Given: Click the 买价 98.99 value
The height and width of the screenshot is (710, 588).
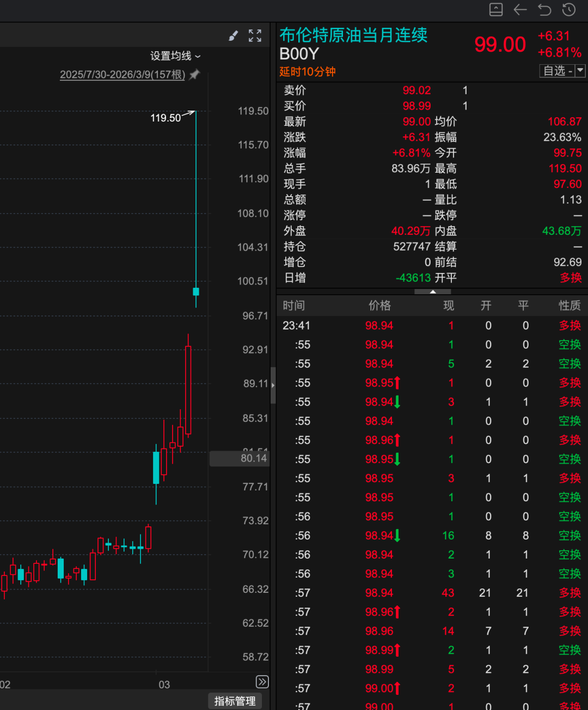Looking at the screenshot, I should point(416,106).
